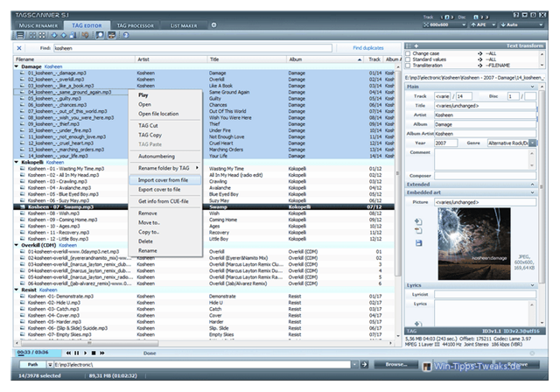The image size is (560, 392).
Task: Click the load lyrics icon below Lyrics label
Action: click(418, 324)
